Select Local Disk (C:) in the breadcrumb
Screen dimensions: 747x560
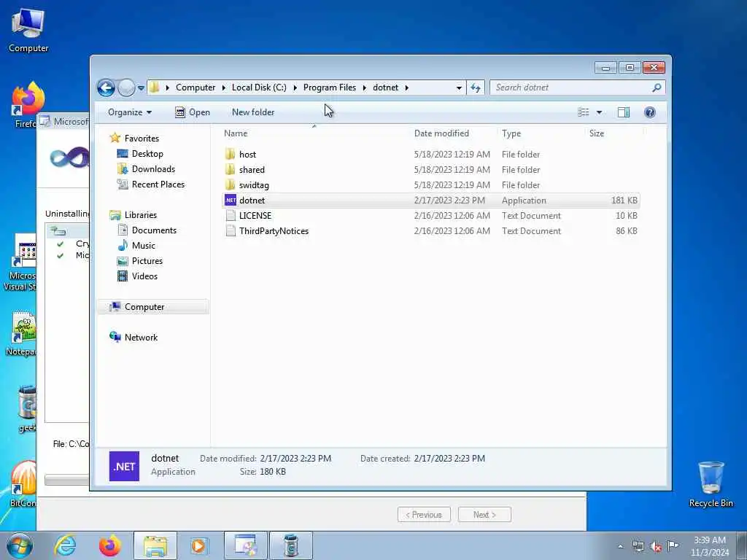[259, 87]
